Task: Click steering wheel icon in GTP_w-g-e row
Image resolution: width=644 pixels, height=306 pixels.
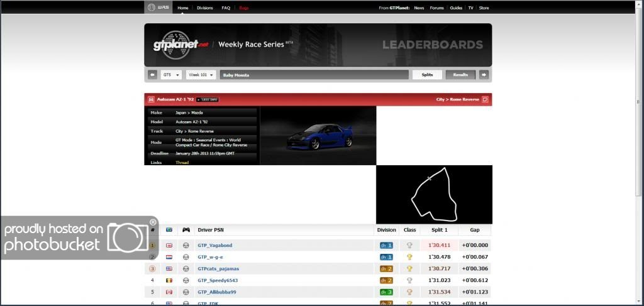Action: click(186, 257)
